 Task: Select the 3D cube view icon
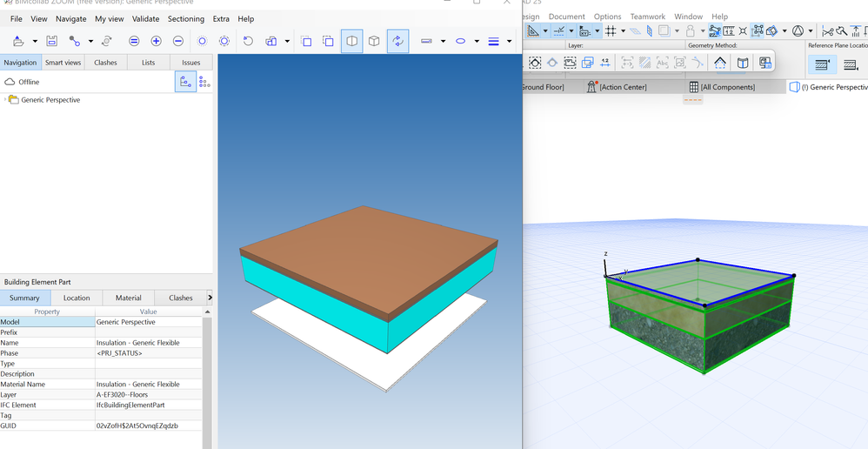(x=374, y=41)
